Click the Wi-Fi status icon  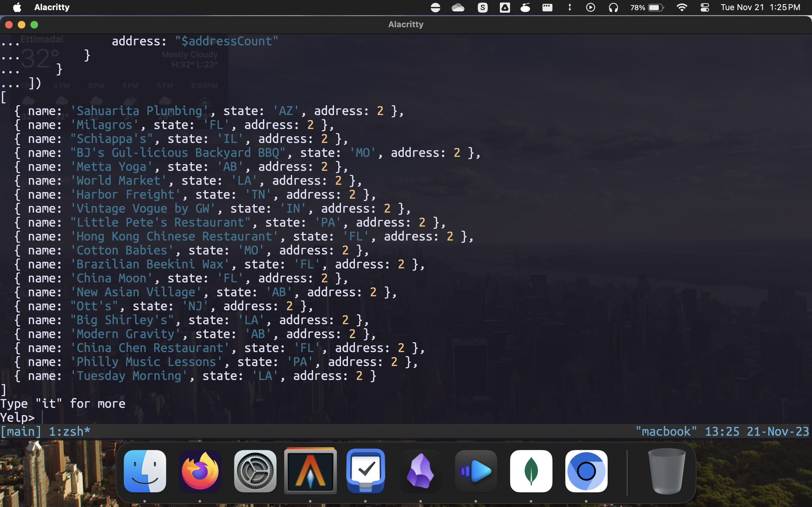(681, 7)
